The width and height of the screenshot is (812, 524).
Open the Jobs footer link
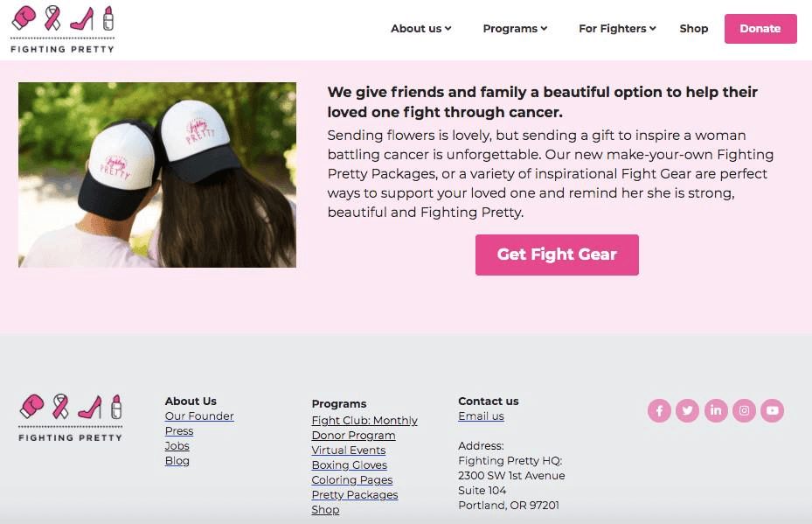pos(177,446)
